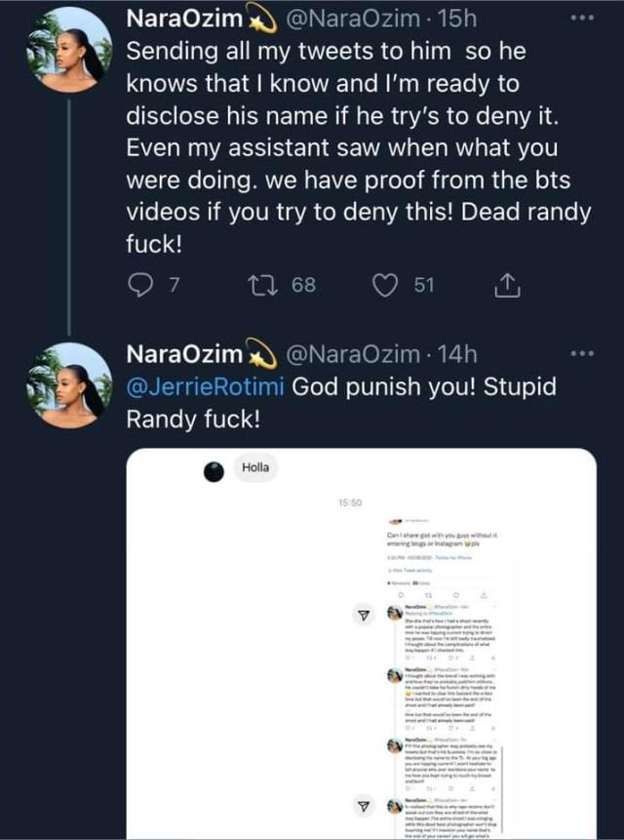
Task: Tap the Holla message bubble
Action: (x=255, y=468)
